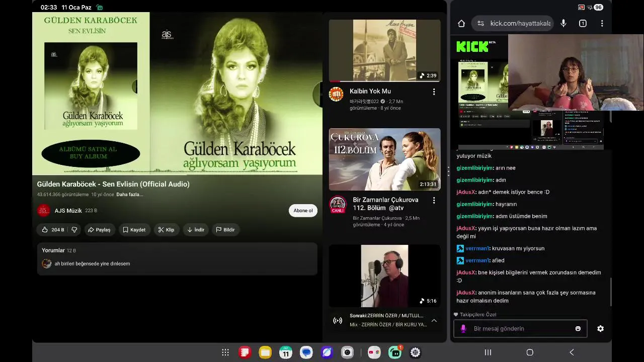Open the AJS Müzik channel name
The width and height of the screenshot is (644, 362).
pyautogui.click(x=68, y=211)
